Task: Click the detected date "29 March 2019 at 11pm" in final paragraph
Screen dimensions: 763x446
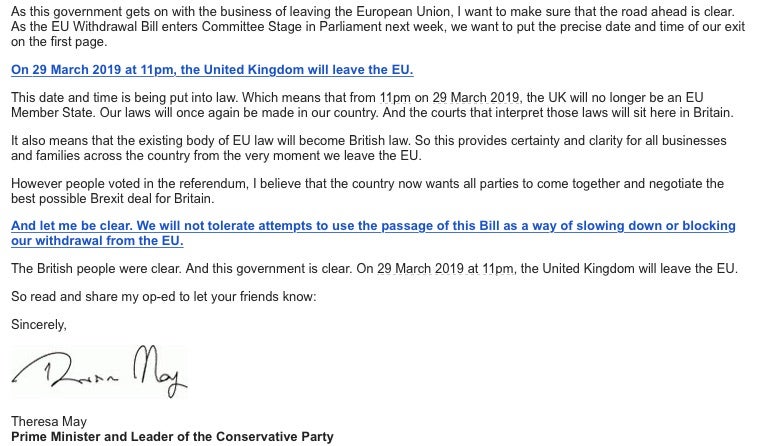Action: pyautogui.click(x=445, y=268)
